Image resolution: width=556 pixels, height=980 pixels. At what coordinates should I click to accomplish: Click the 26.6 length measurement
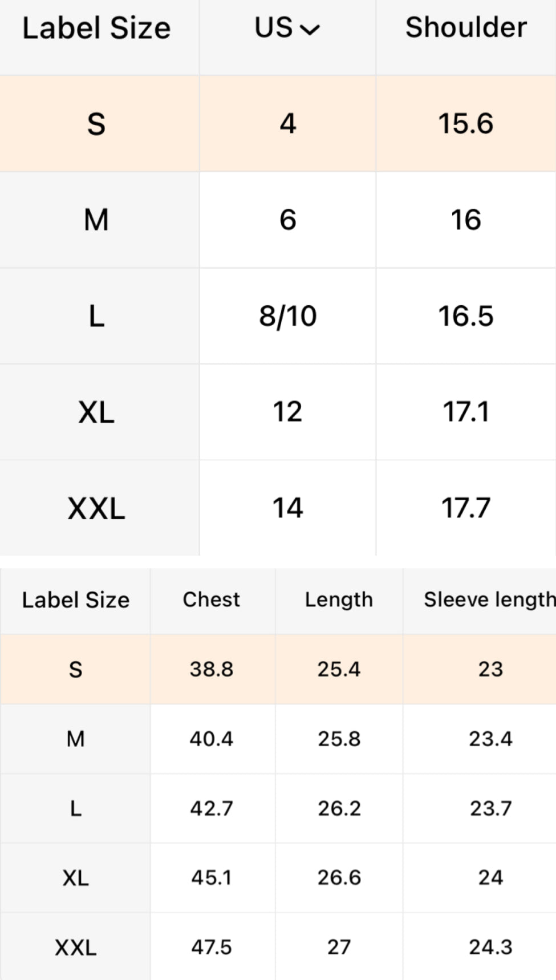tap(339, 877)
